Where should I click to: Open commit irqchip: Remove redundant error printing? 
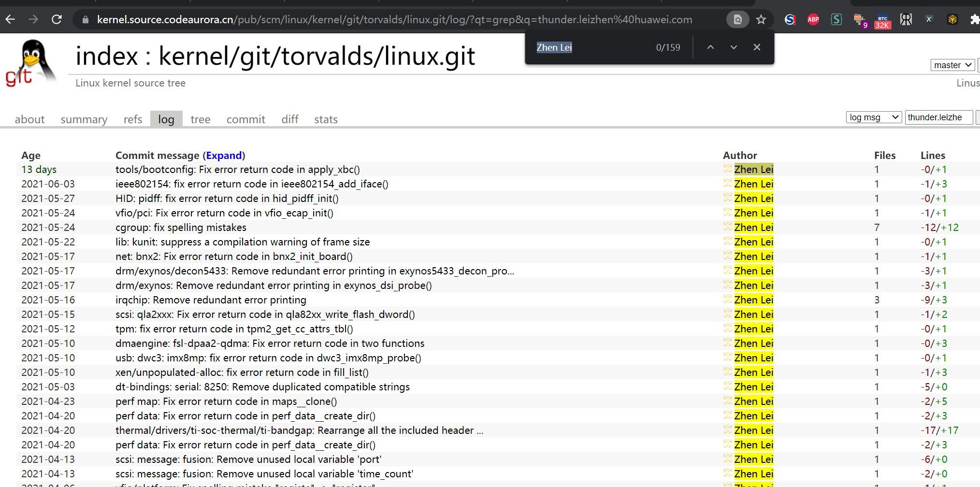tap(211, 300)
